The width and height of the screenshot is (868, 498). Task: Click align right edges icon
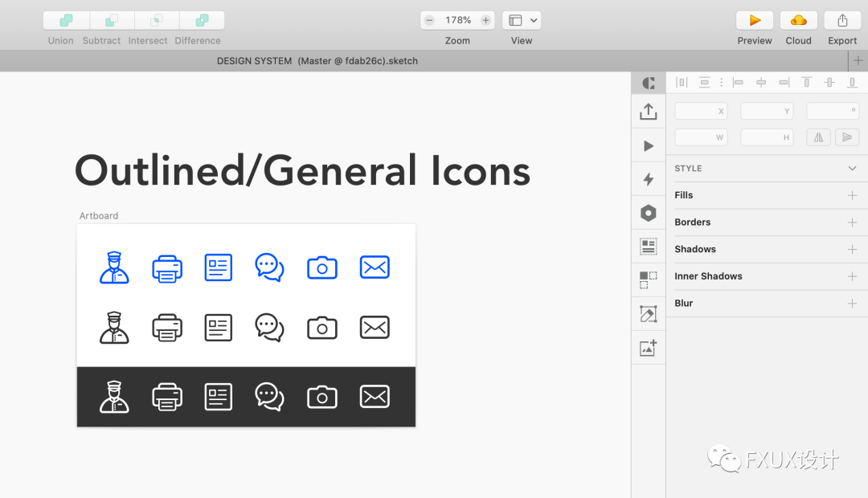tap(784, 83)
